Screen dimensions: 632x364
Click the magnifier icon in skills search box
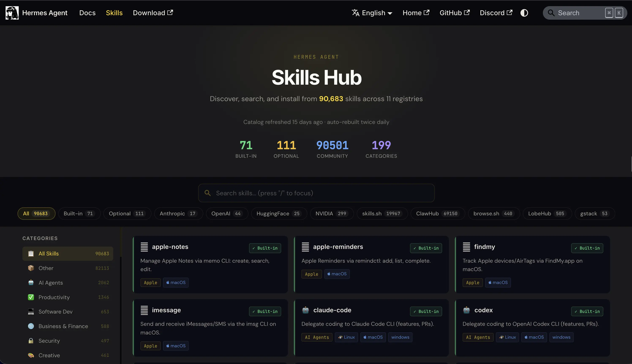[x=208, y=193]
